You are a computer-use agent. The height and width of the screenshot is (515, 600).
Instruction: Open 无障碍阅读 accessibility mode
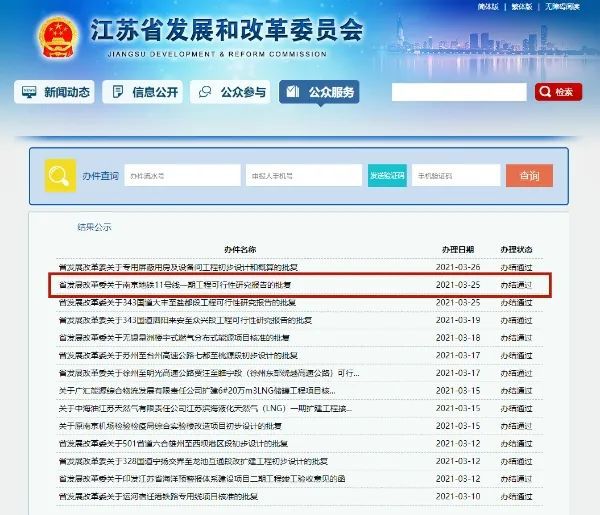pos(562,7)
